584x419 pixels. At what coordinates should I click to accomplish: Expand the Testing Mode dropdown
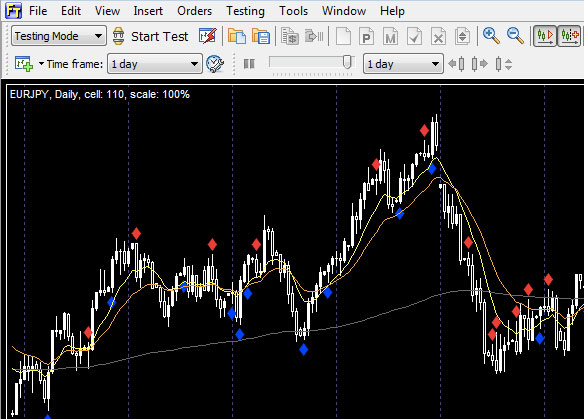pos(59,36)
